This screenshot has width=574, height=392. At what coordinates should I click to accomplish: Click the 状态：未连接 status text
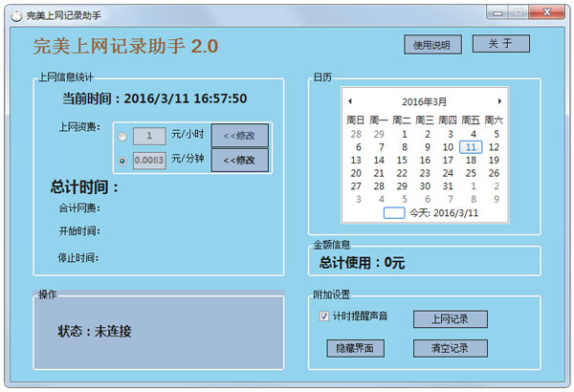[95, 331]
